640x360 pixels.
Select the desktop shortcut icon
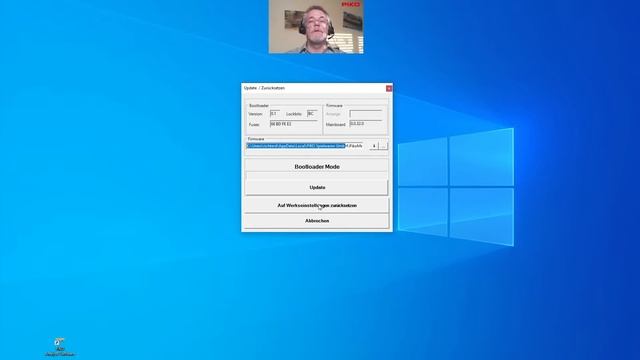(x=60, y=347)
